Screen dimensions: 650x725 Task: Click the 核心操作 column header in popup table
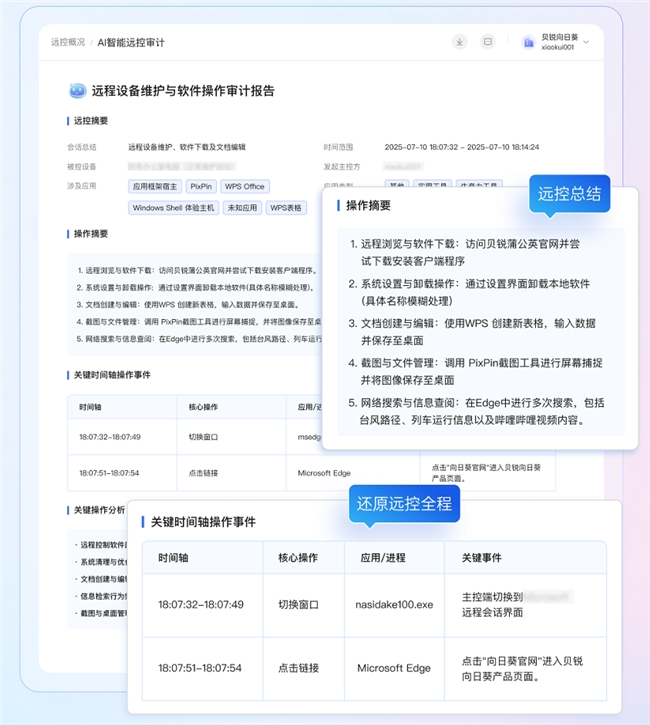click(x=302, y=558)
